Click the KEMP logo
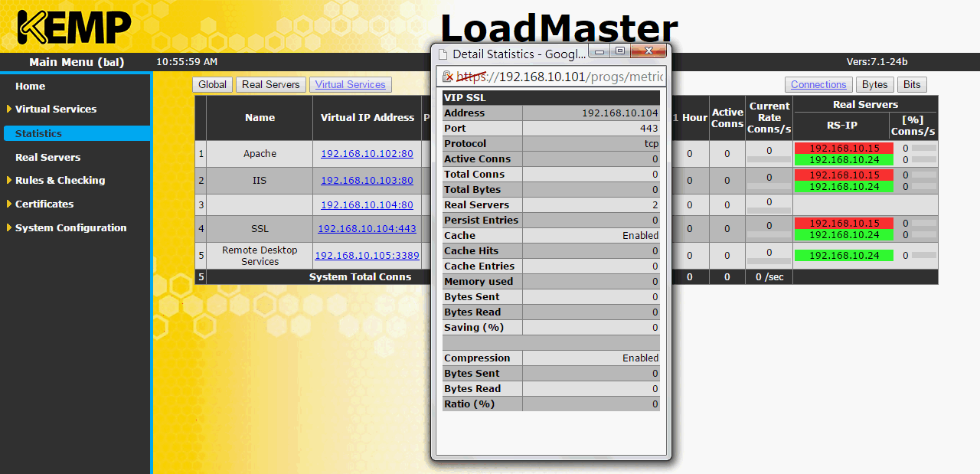This screenshot has height=474, width=980. 73,28
